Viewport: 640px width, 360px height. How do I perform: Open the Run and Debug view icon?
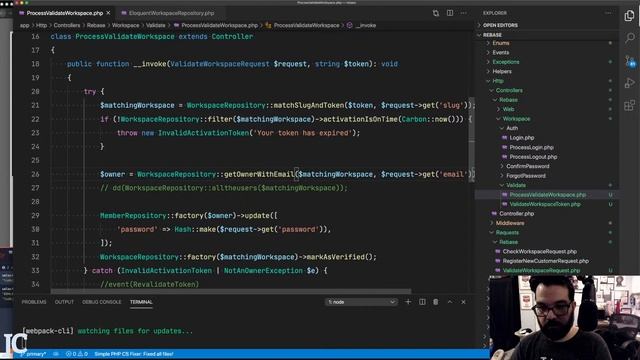(629, 83)
